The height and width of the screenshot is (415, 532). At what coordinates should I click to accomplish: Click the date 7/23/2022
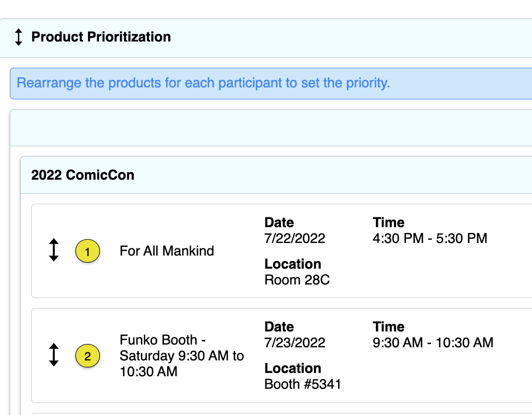tap(295, 342)
